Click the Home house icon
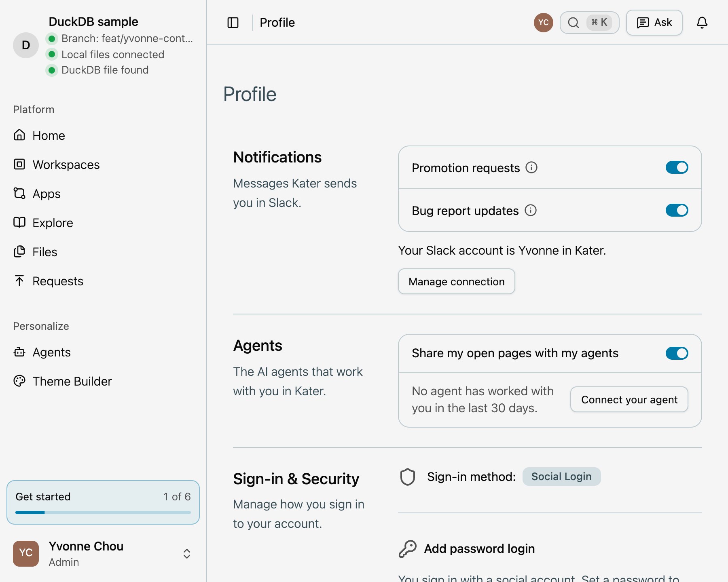728x582 pixels. 19,135
